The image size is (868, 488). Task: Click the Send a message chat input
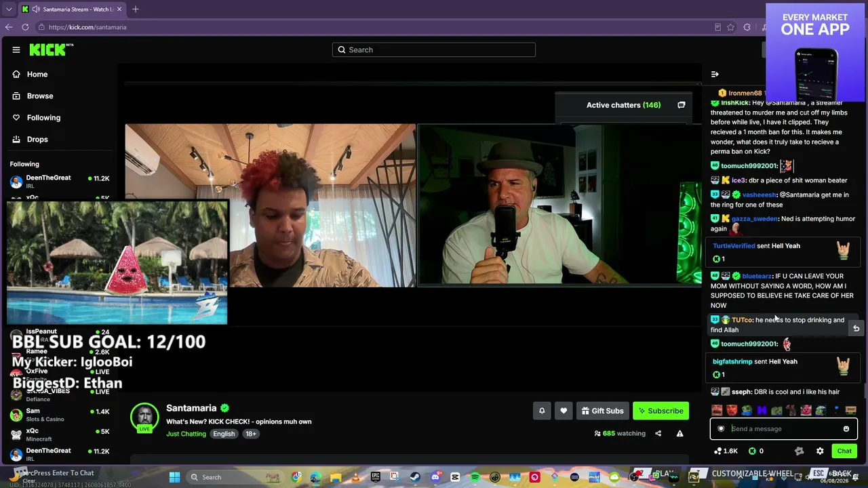784,428
